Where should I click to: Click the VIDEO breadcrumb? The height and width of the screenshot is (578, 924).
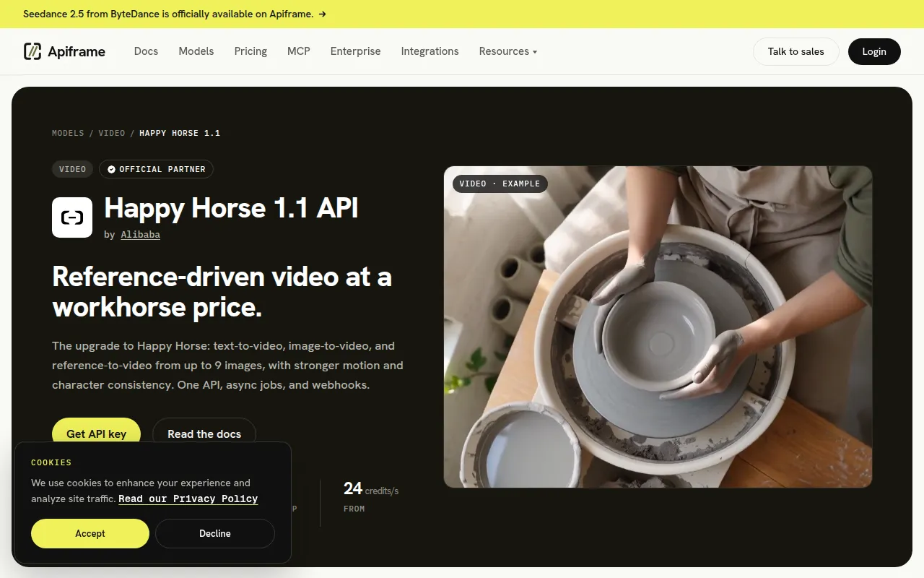(x=112, y=133)
